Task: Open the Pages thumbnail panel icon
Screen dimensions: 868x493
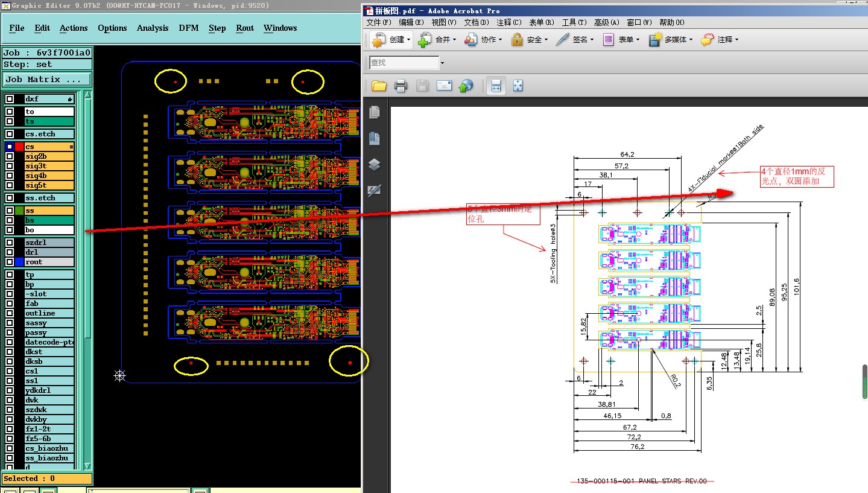Action: click(375, 112)
